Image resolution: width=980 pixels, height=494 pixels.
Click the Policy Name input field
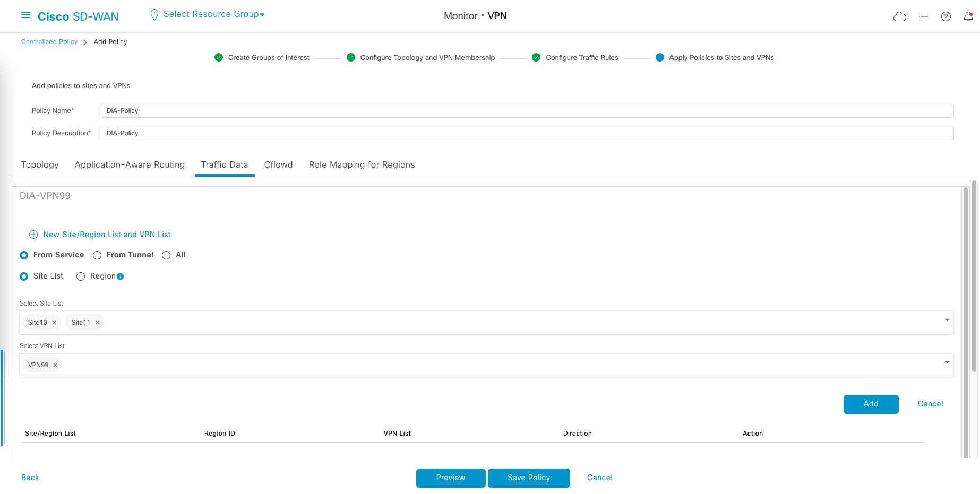click(527, 111)
